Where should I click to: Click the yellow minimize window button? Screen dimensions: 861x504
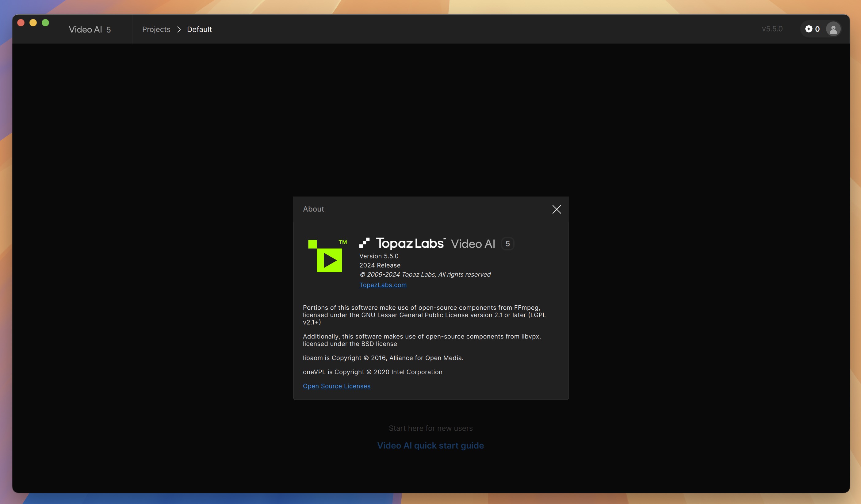33,23
